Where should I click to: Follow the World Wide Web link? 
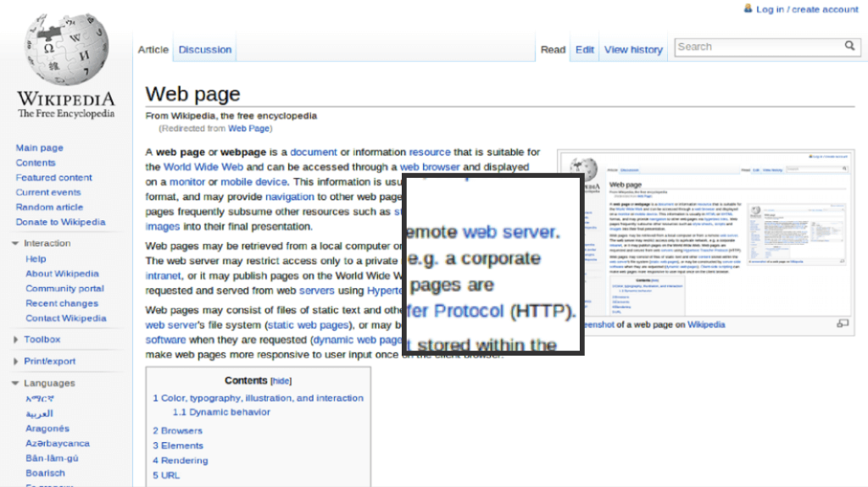coord(203,167)
